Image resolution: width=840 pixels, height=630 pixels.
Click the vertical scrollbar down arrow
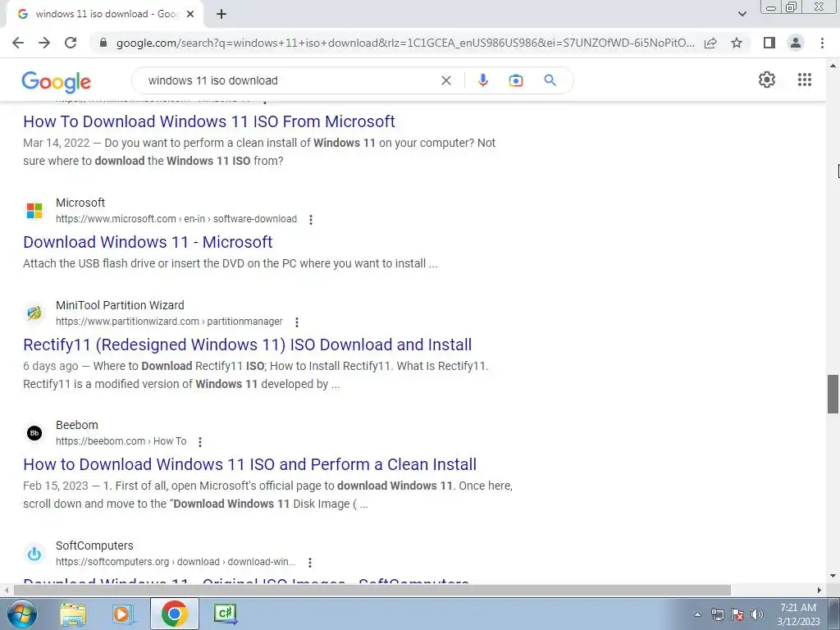pos(833,577)
